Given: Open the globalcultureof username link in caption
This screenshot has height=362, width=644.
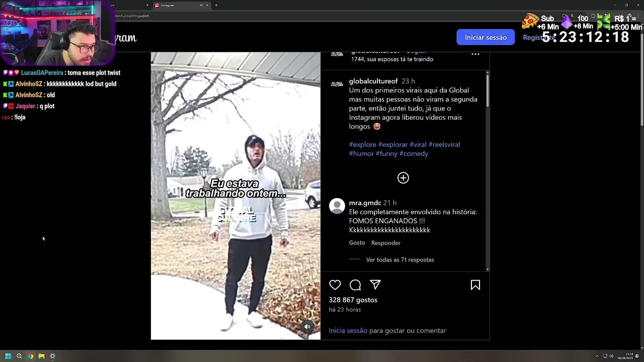Looking at the screenshot, I should (373, 81).
